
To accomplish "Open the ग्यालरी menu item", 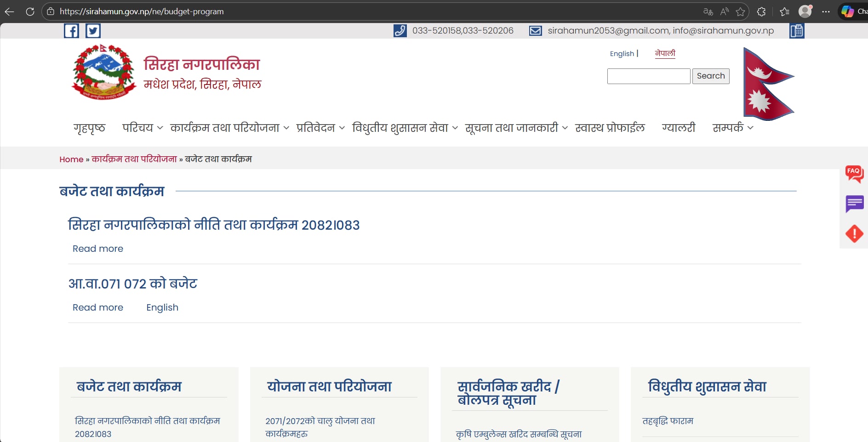I will click(x=678, y=128).
